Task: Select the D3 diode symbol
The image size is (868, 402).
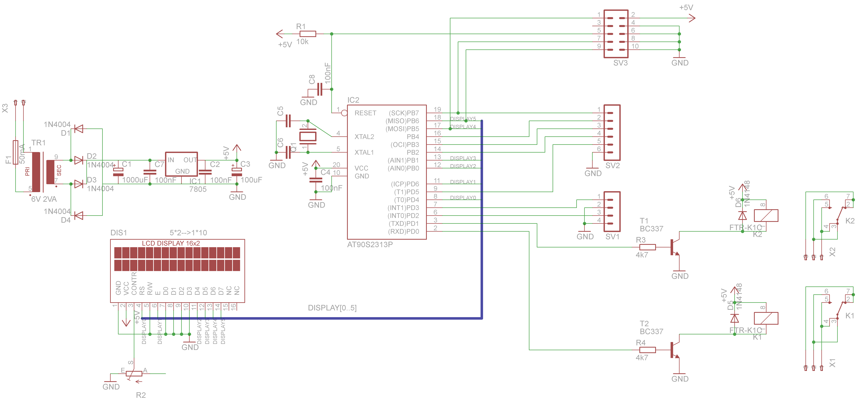Action: [x=79, y=184]
